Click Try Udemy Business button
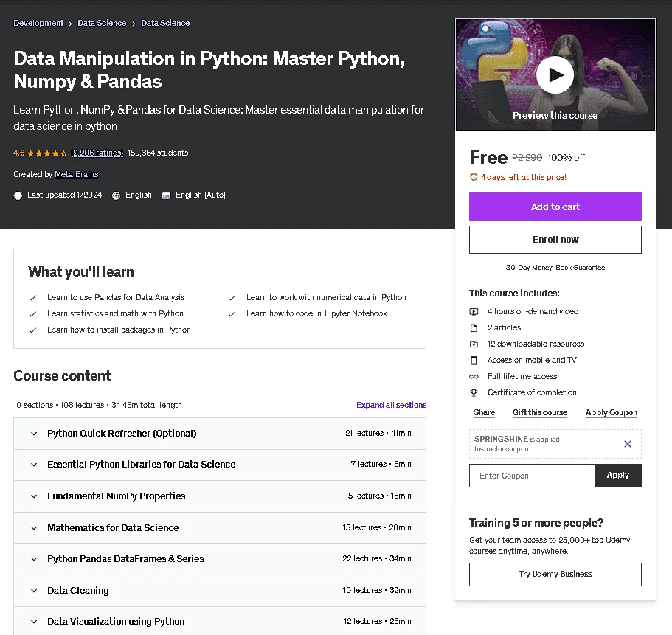672x635 pixels. tap(555, 575)
